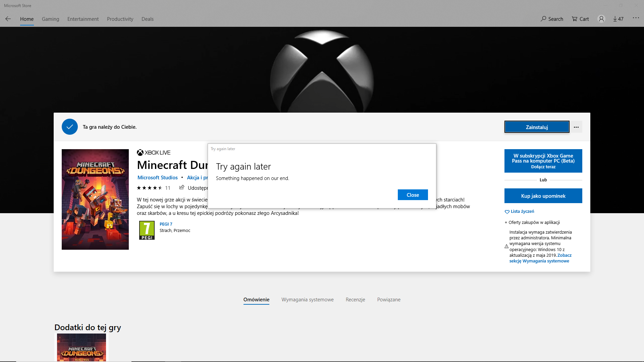Click Zainstaluj to install the game
The width and height of the screenshot is (644, 362).
click(x=537, y=127)
